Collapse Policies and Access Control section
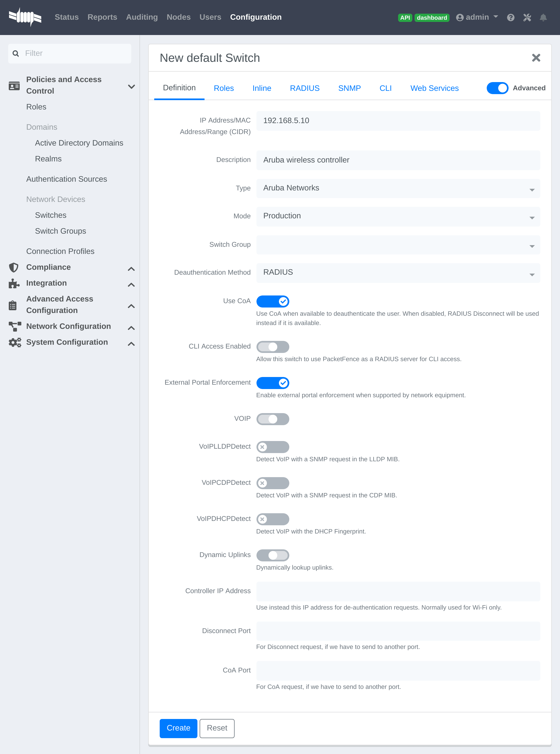 pyautogui.click(x=131, y=86)
